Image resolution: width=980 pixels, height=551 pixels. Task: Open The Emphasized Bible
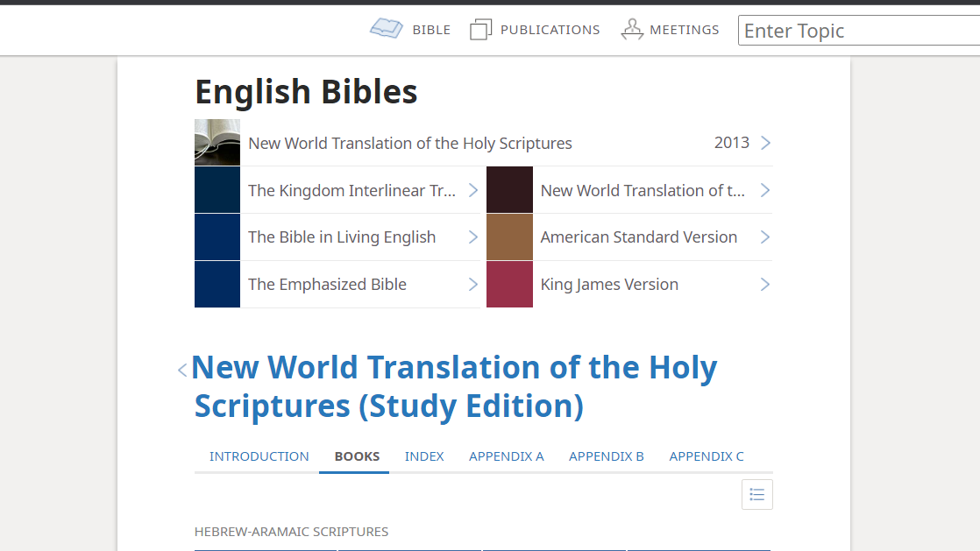pyautogui.click(x=327, y=284)
